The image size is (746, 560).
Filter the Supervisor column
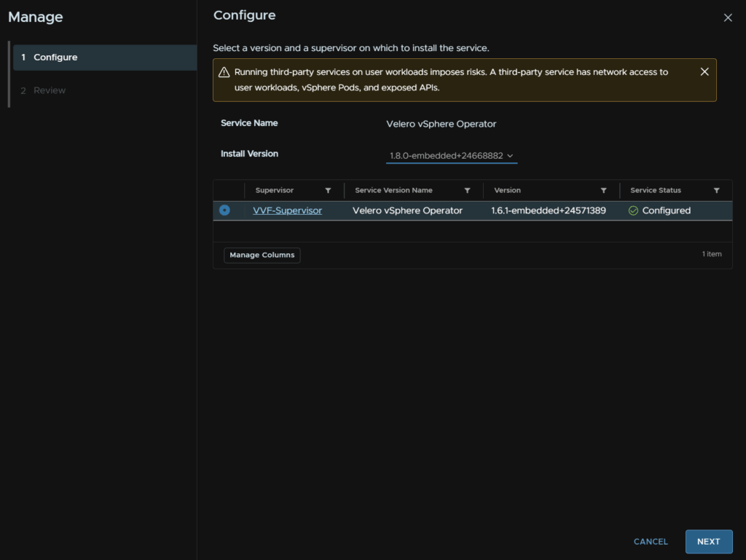(328, 191)
